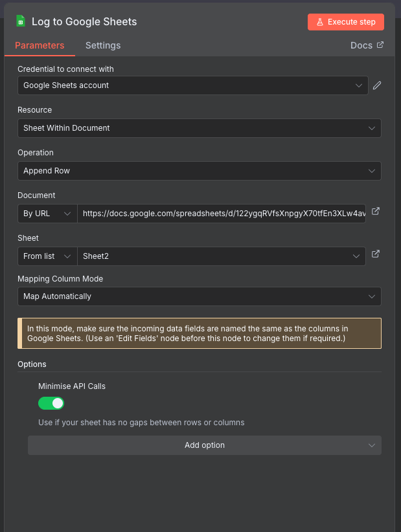Open the Docs link
The height and width of the screenshot is (532, 401).
361,45
